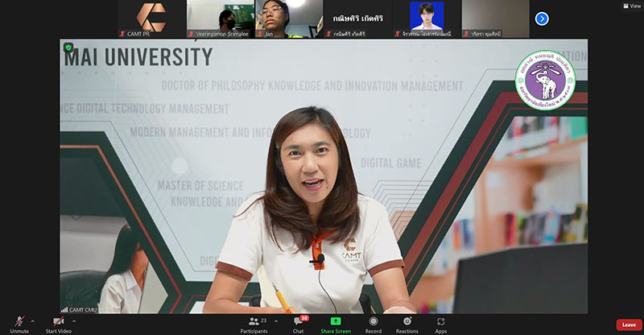Change layout with the View button
Screen dimensions: 644x335
click(x=632, y=6)
